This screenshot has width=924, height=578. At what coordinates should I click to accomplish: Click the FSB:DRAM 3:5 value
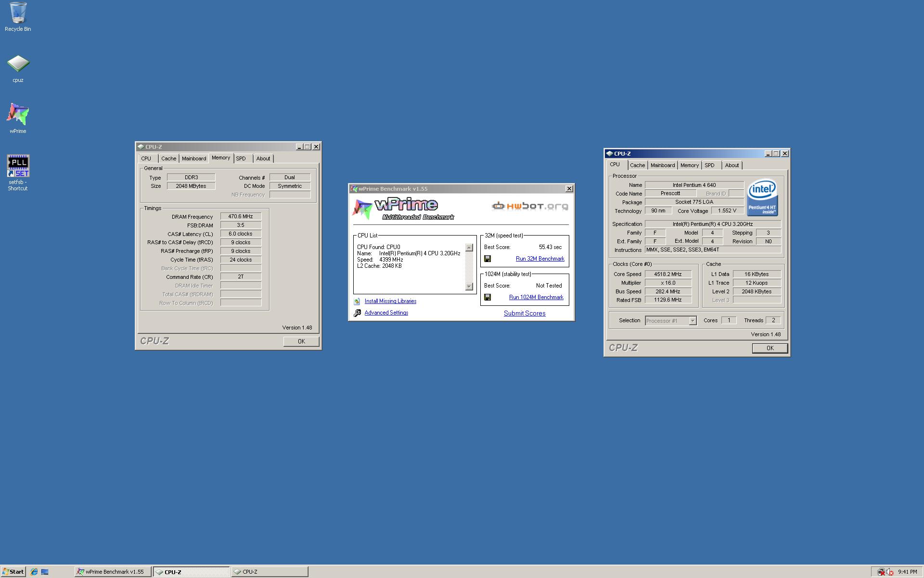241,225
